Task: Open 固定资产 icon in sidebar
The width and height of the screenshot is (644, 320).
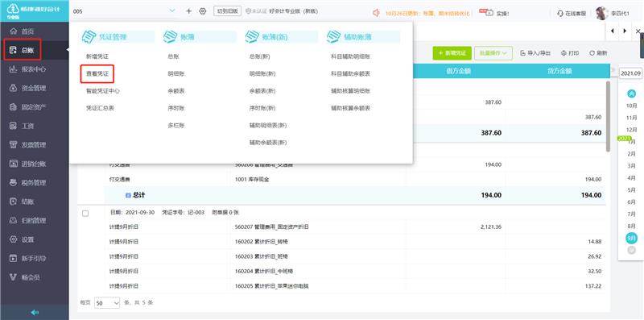Action: [13, 107]
